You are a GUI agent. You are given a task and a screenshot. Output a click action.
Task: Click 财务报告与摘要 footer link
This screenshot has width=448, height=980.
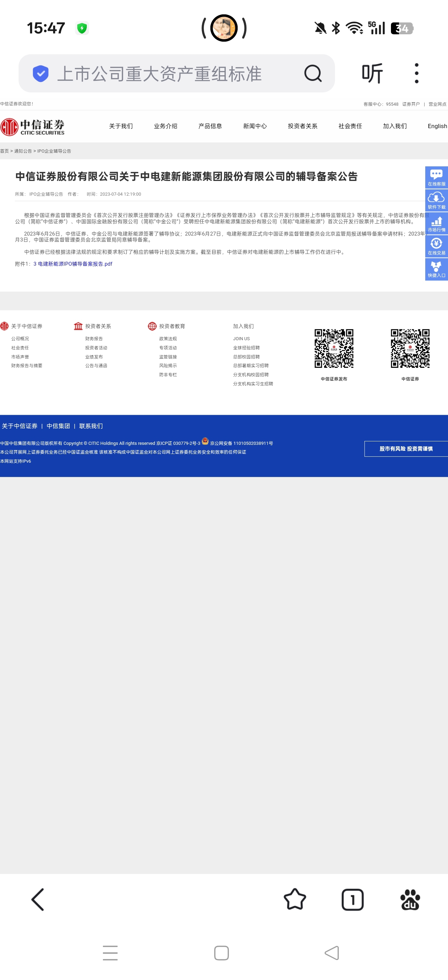(27, 366)
